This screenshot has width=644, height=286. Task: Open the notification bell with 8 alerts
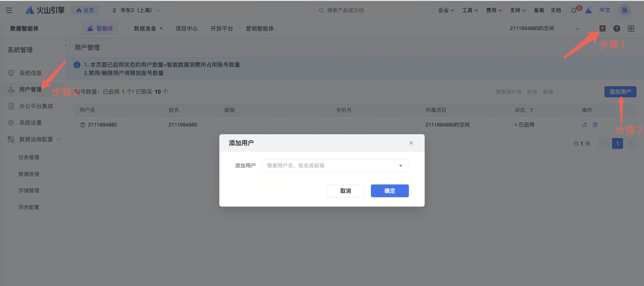pos(574,10)
